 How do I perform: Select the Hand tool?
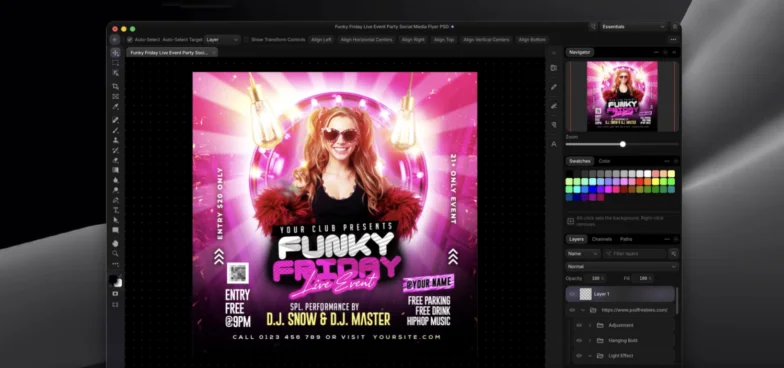116,244
